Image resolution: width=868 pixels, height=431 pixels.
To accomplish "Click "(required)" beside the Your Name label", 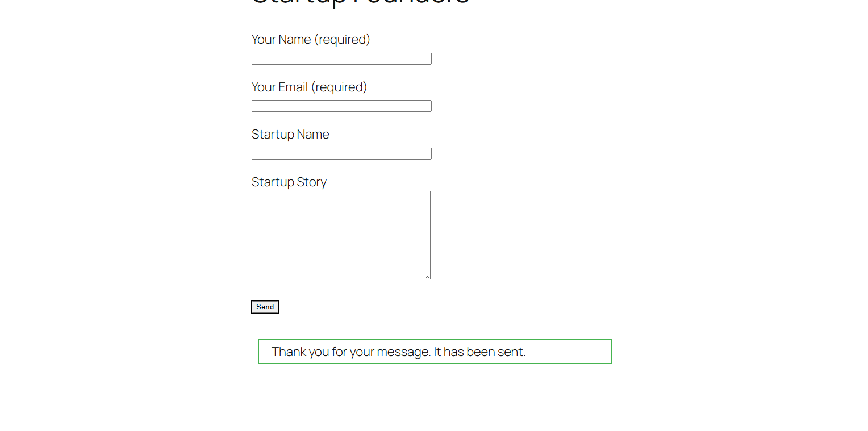I will pos(342,40).
